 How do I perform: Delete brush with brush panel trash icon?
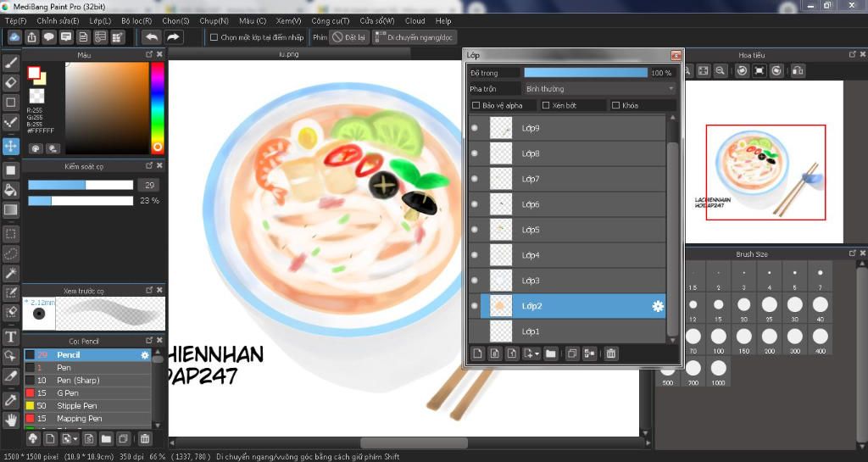(144, 439)
